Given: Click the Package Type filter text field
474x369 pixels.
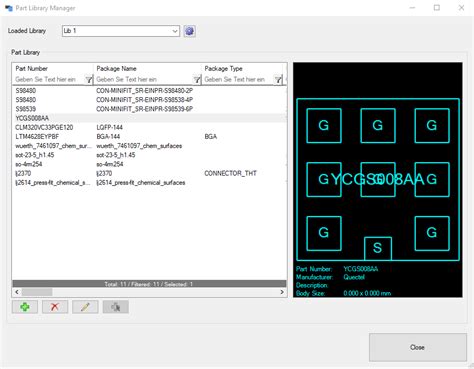Looking at the screenshot, I should tap(239, 79).
